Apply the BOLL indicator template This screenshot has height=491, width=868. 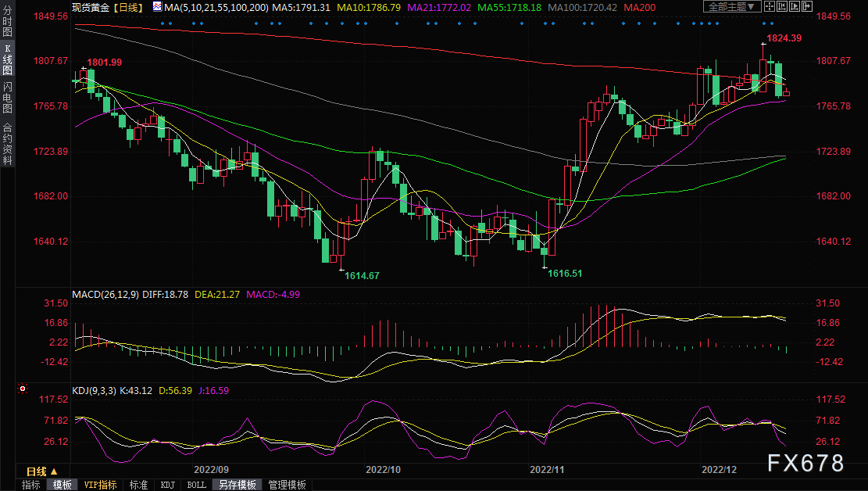click(x=197, y=485)
